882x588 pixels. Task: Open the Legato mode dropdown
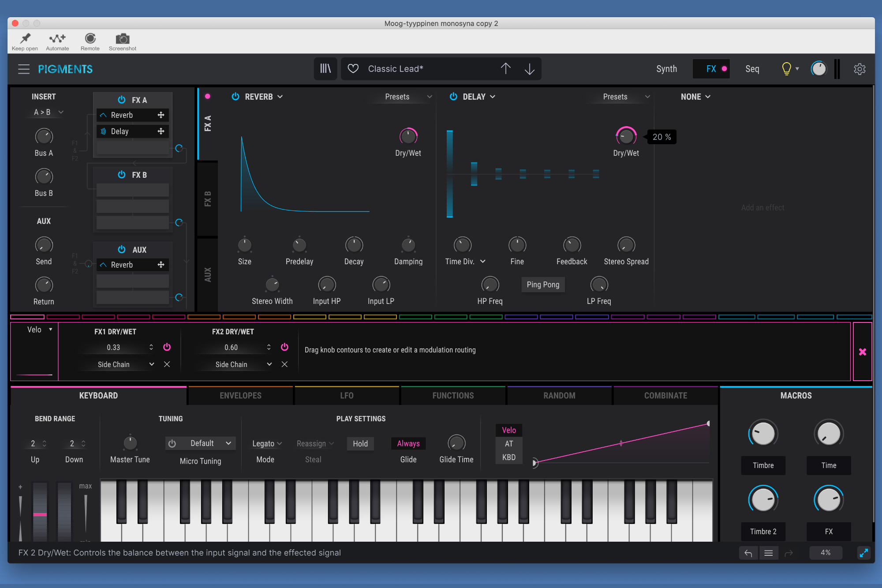[267, 443]
